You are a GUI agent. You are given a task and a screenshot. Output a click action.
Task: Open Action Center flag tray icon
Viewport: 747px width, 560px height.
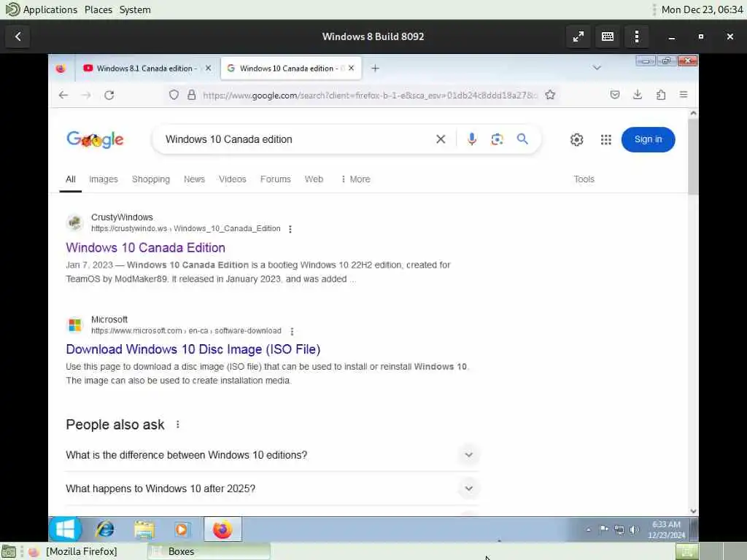603,529
